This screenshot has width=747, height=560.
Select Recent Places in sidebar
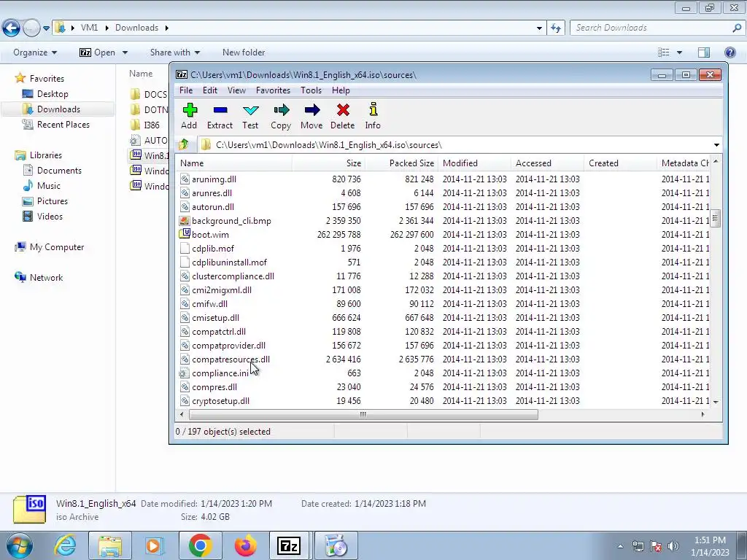tap(63, 125)
